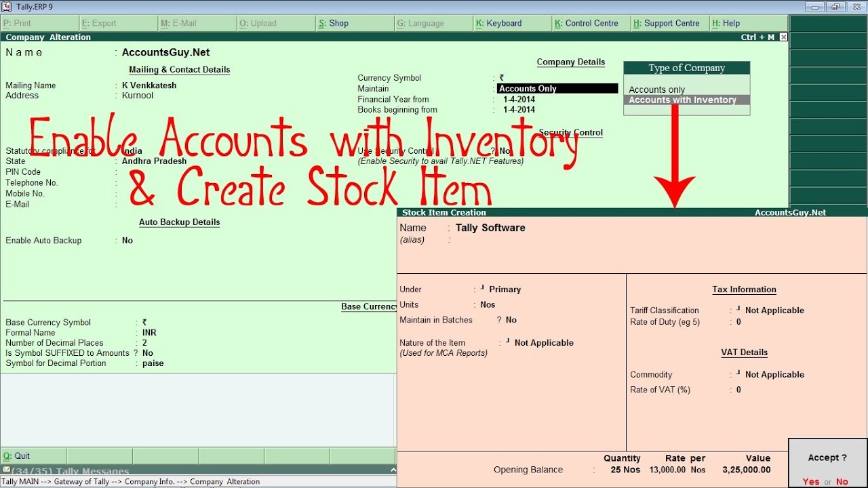Click Rate of VAT (%) value 0
The image size is (868, 488).
[738, 390]
